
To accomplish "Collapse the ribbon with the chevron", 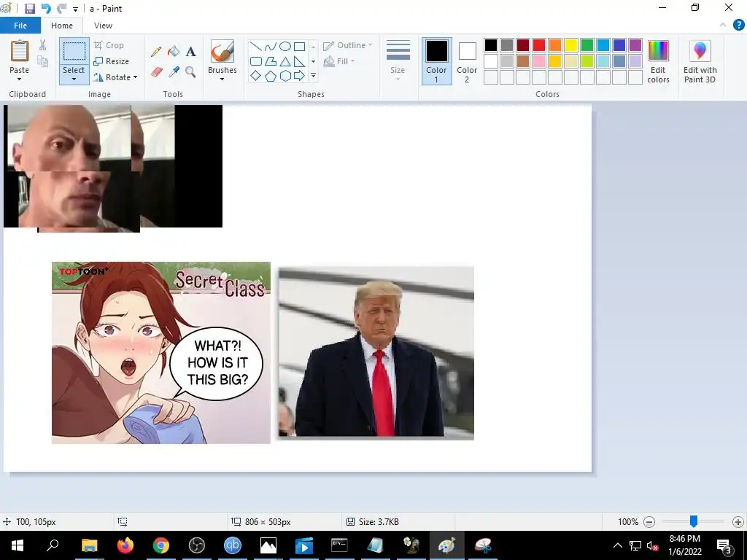I will pos(723,26).
